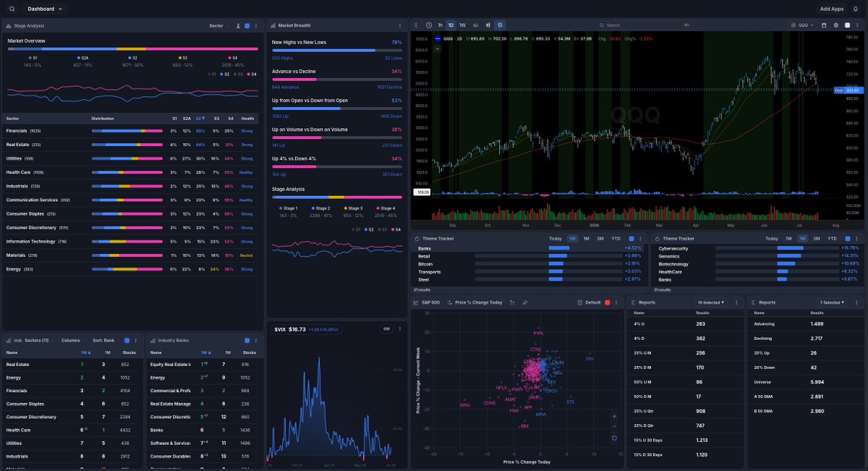Screen dimensions: 868x471
Task: Open the Sort: Rank dropdown
Action: (x=105, y=340)
